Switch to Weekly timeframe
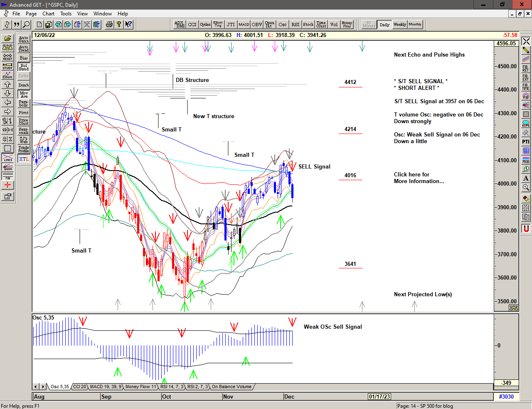This screenshot has height=409, width=532. [x=399, y=25]
